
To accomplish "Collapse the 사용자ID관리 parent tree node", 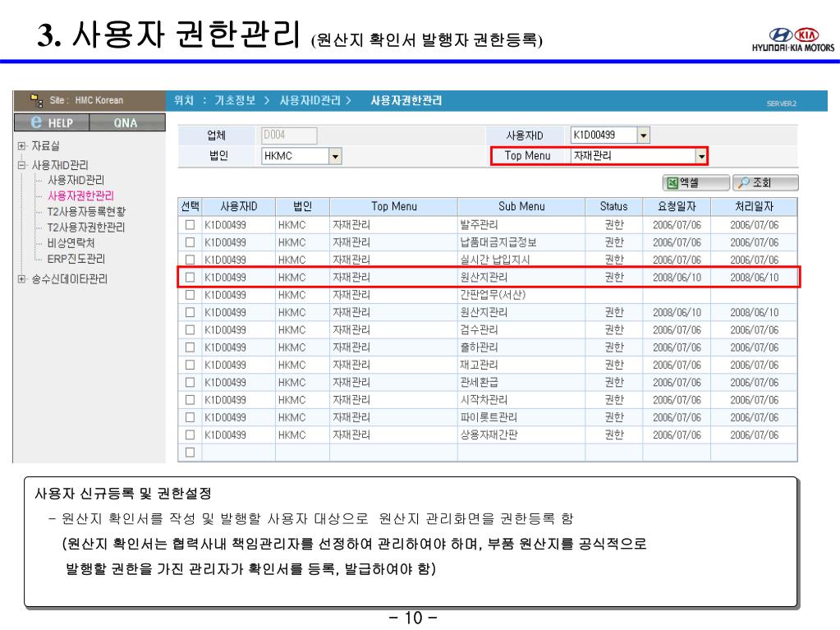I will [21, 165].
